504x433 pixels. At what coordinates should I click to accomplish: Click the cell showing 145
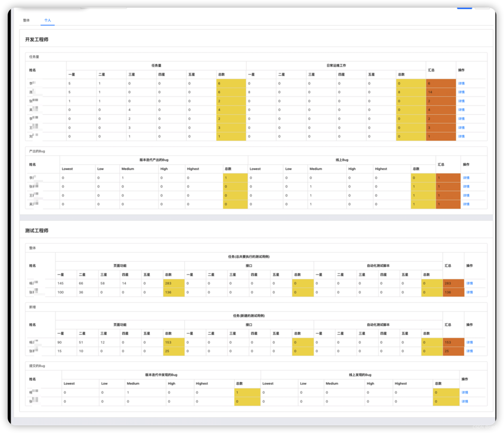point(66,283)
